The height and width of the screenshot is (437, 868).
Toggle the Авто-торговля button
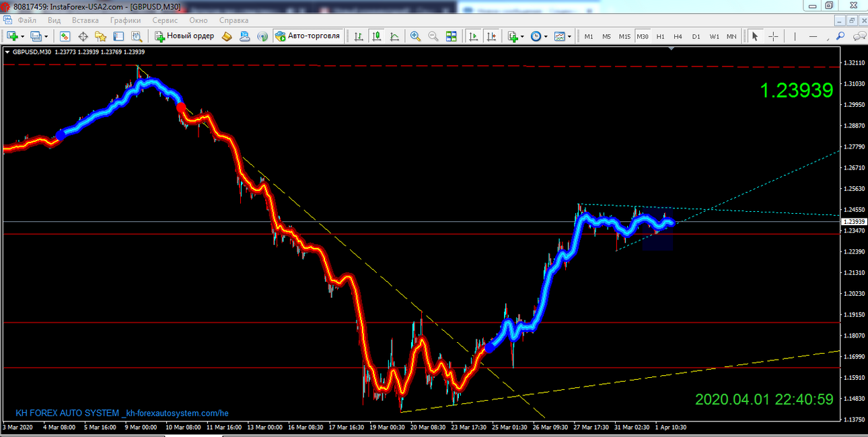308,36
